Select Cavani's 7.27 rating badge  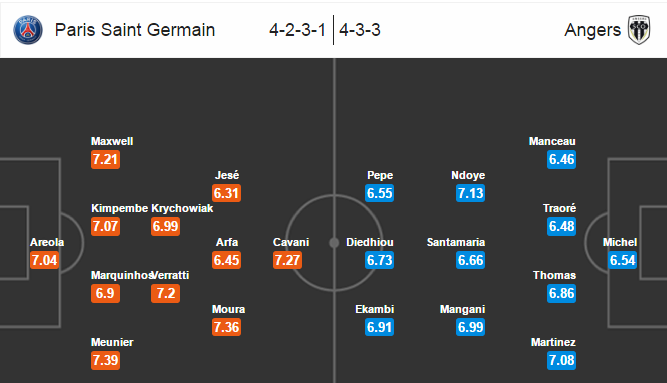(288, 260)
